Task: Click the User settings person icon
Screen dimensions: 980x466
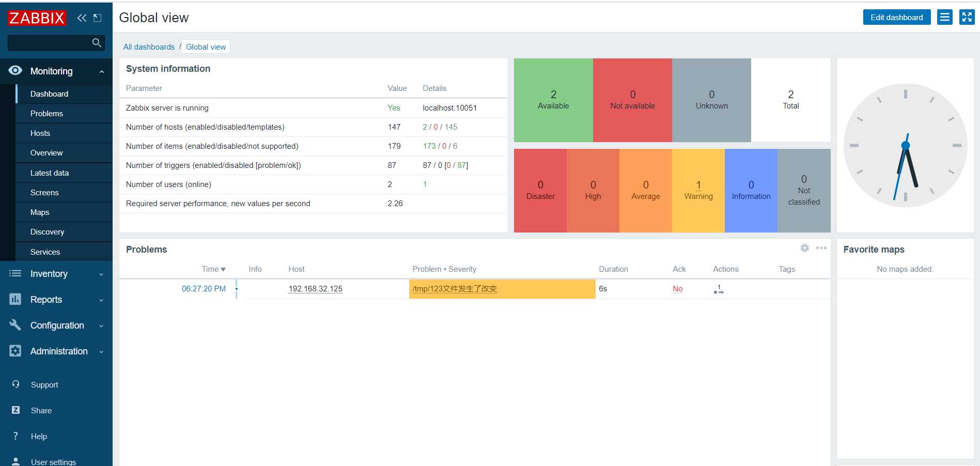Action: [x=15, y=461]
